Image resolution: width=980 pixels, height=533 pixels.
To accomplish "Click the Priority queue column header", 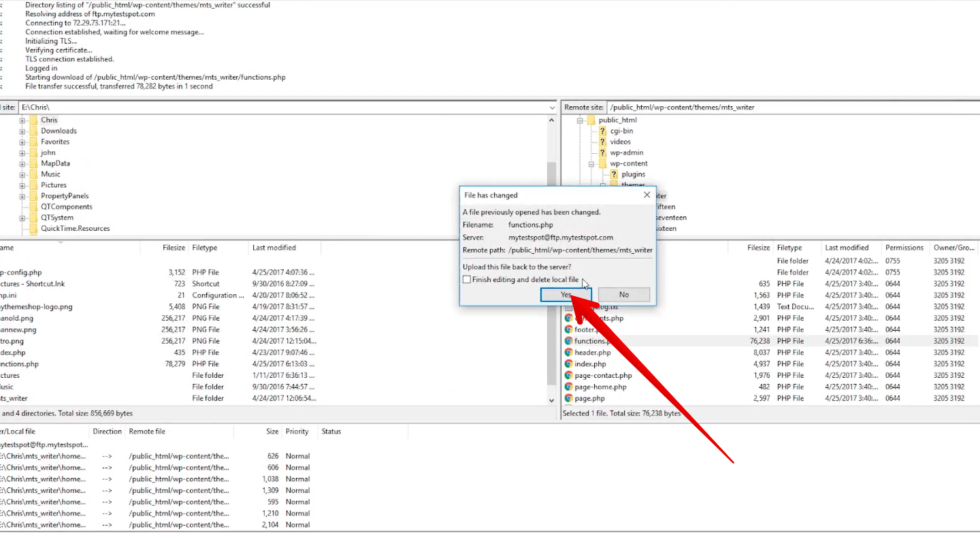I will point(297,432).
